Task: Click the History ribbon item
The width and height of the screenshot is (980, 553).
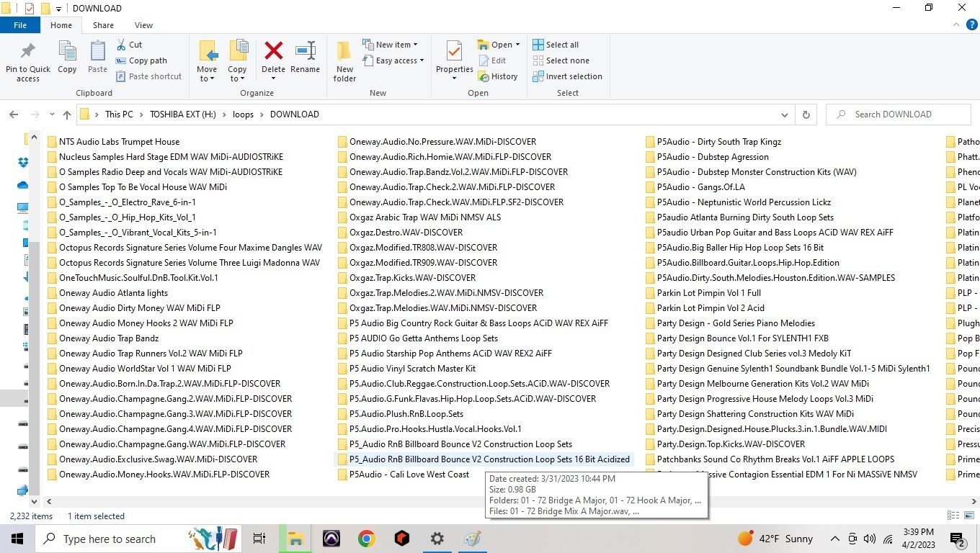Action: point(497,76)
